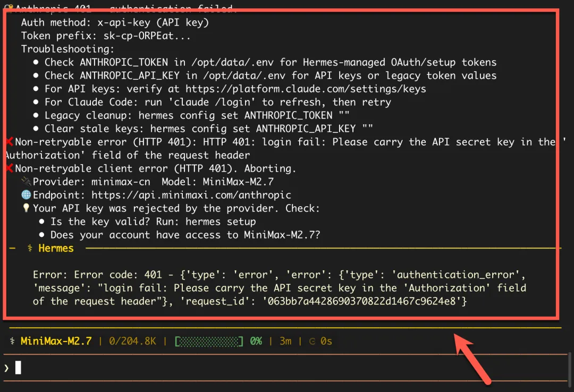This screenshot has height=392, width=574.
Task: Click the red X before 'Non-retryable client error'
Action: coord(10,168)
